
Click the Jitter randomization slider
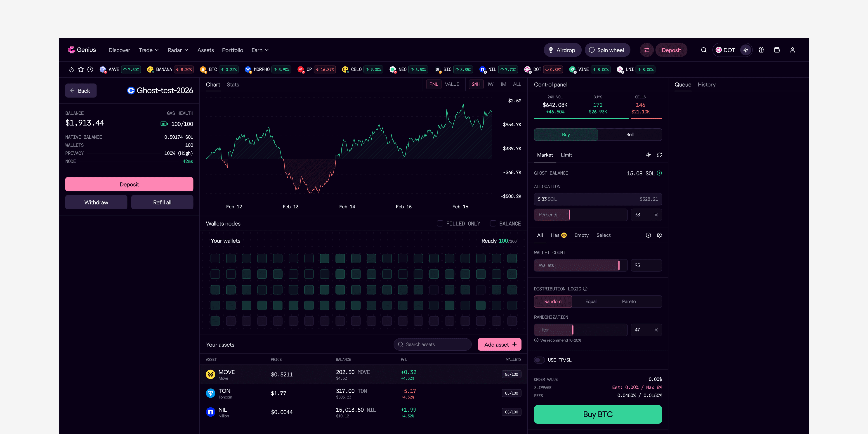pyautogui.click(x=580, y=330)
